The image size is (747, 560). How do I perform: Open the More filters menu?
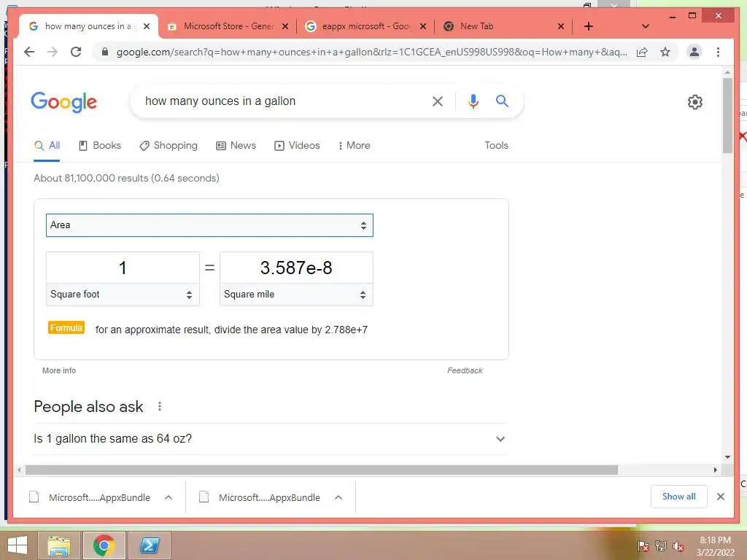click(x=354, y=146)
